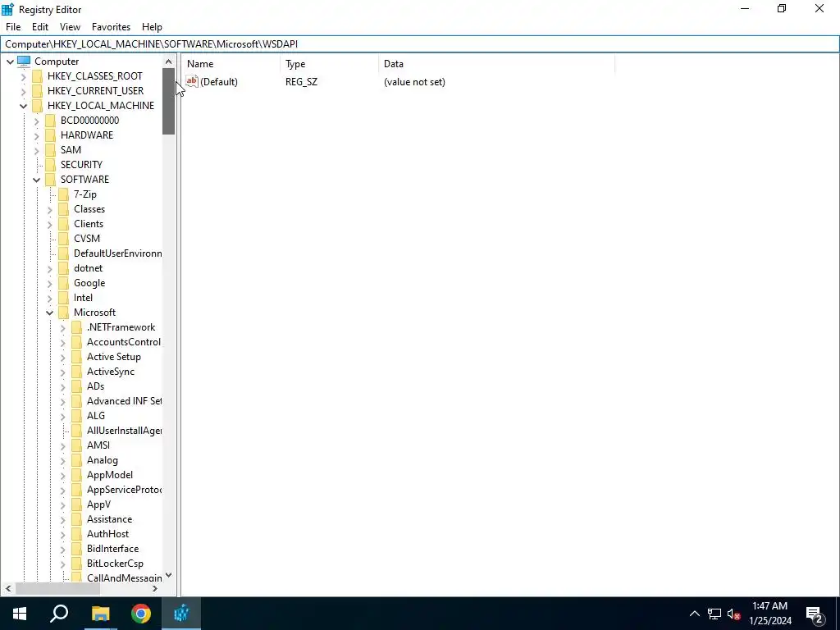The width and height of the screenshot is (840, 630).
Task: Click the registry path address bar
Action: pyautogui.click(x=420, y=44)
